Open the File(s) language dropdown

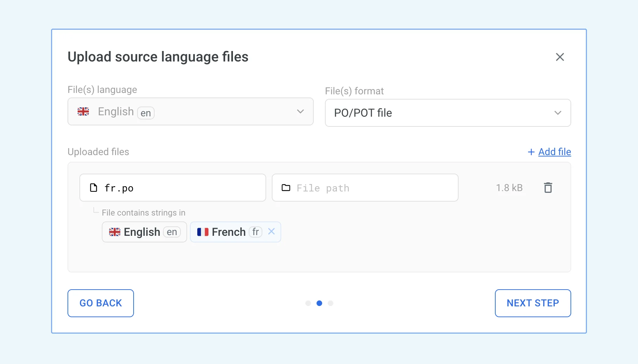[190, 111]
